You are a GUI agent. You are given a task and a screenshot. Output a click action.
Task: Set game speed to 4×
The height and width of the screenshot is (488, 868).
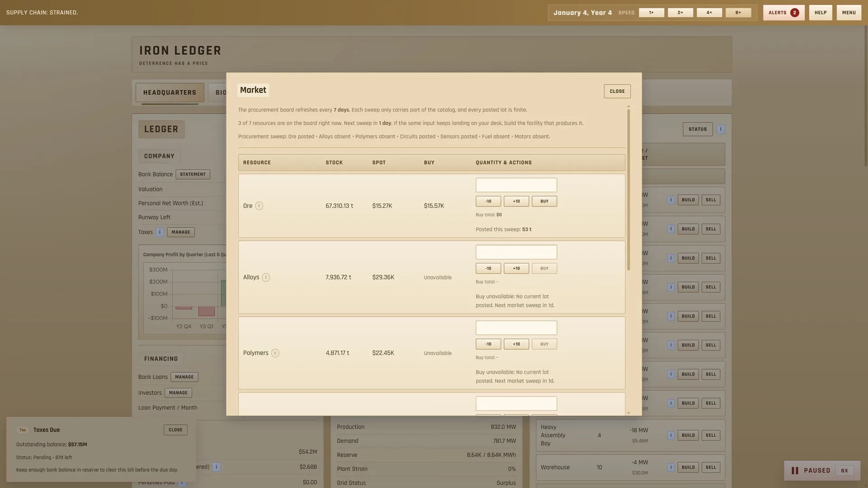coord(709,13)
